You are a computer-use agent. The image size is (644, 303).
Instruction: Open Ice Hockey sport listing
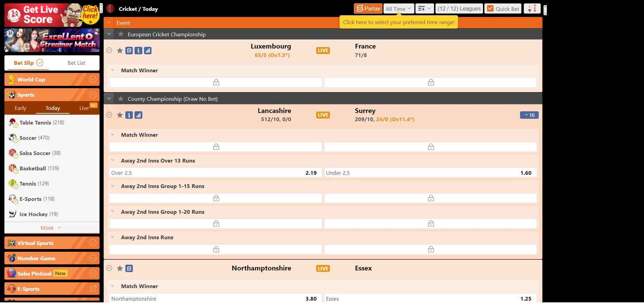coord(52,214)
